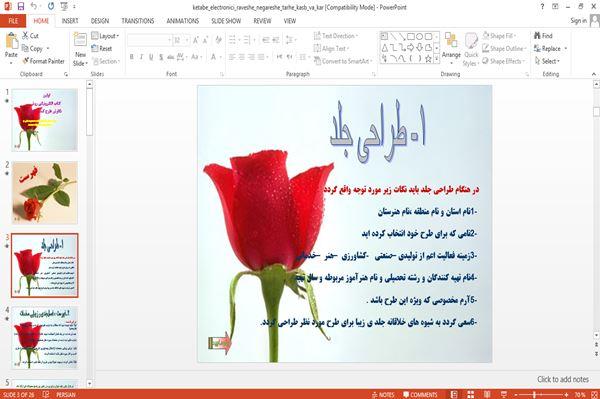Reset the slide layout

102,49
